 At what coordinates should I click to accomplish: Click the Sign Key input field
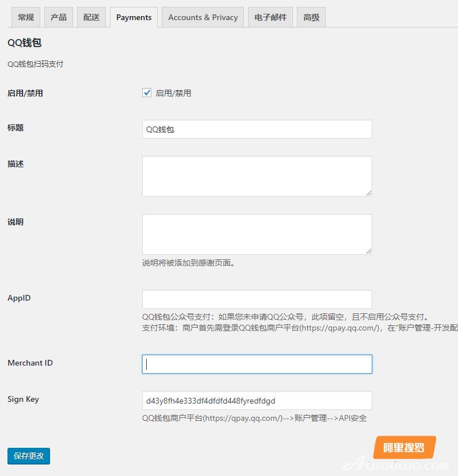(x=257, y=401)
